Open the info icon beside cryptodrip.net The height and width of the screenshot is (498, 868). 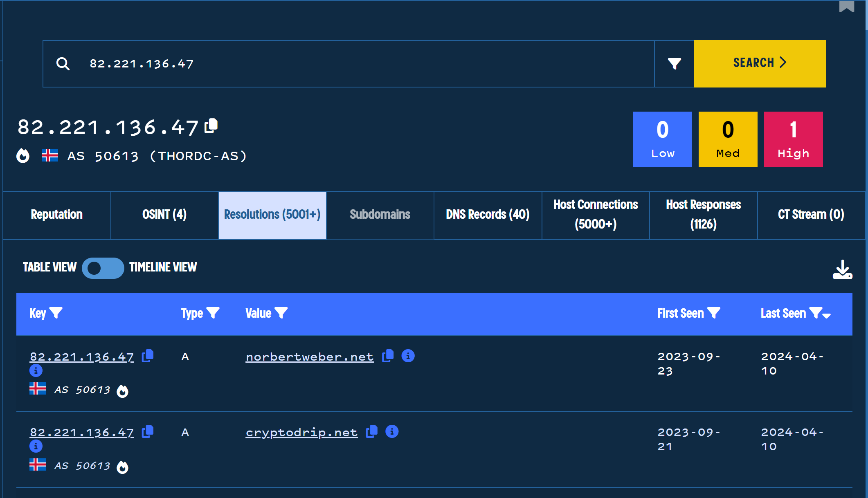click(392, 432)
